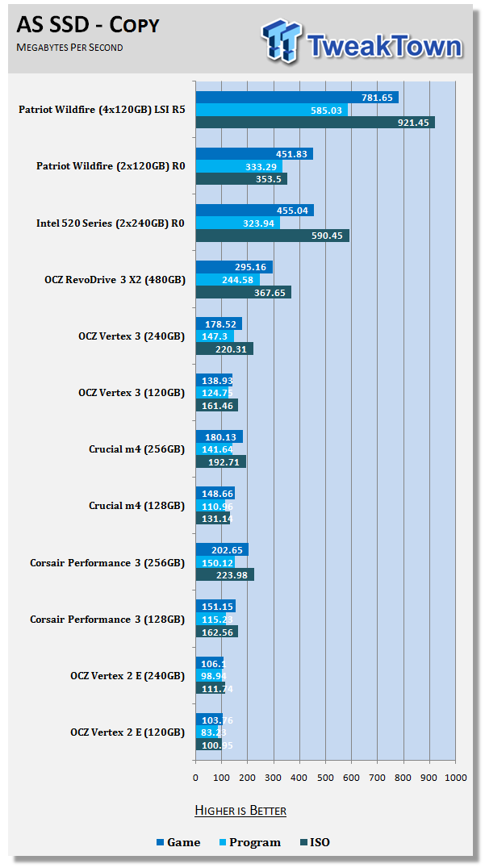The height and width of the screenshot is (868, 485).
Task: Click the Game legend label text
Action: [x=184, y=842]
